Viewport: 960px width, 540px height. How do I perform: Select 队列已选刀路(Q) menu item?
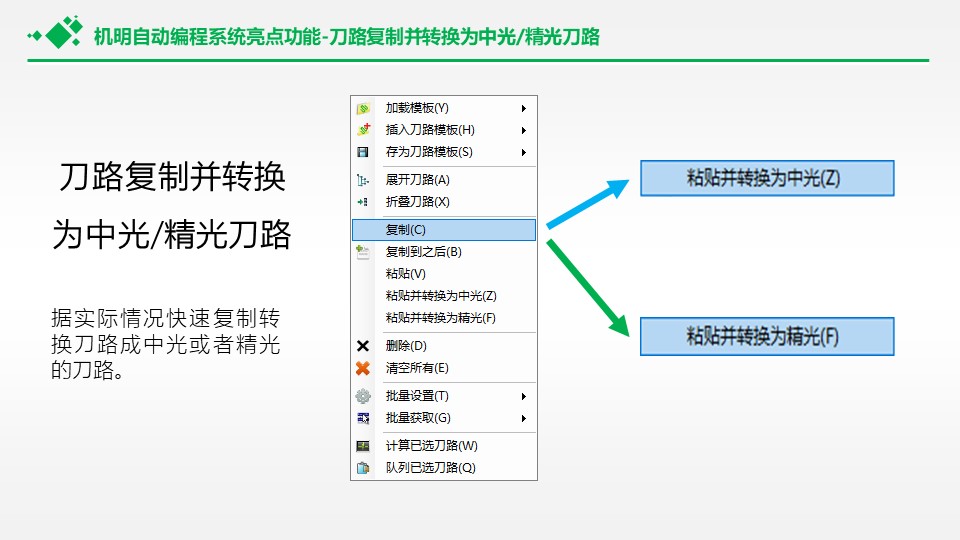pos(444,468)
